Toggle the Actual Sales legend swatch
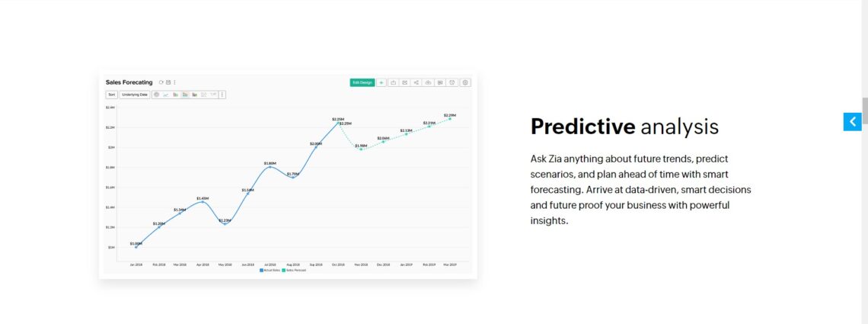This screenshot has height=324, width=868. (261, 270)
